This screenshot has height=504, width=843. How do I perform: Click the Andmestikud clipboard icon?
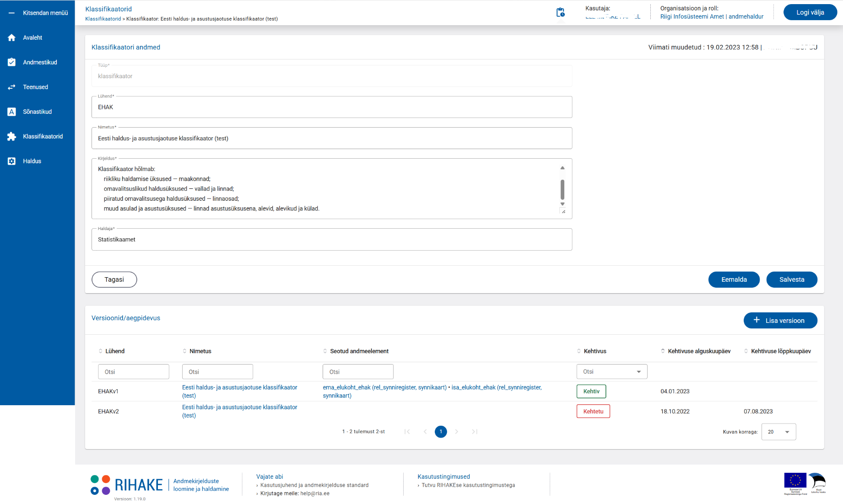(x=12, y=62)
